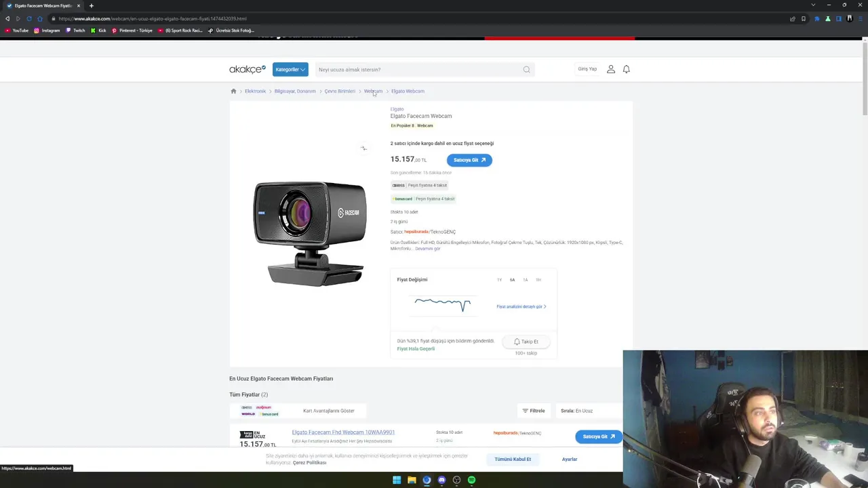This screenshot has width=868, height=488.
Task: Open the Windows Start menu
Action: coord(397,480)
